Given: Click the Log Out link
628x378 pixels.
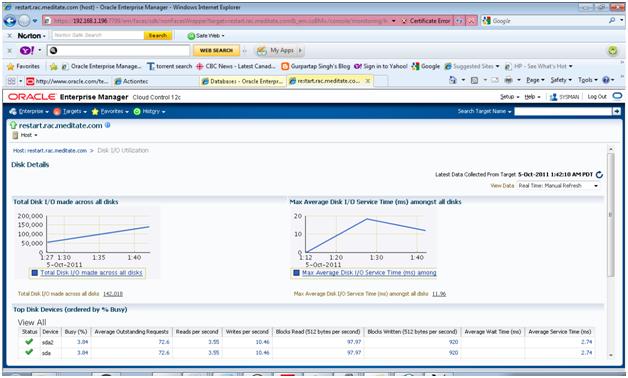Looking at the screenshot, I should (597, 97).
